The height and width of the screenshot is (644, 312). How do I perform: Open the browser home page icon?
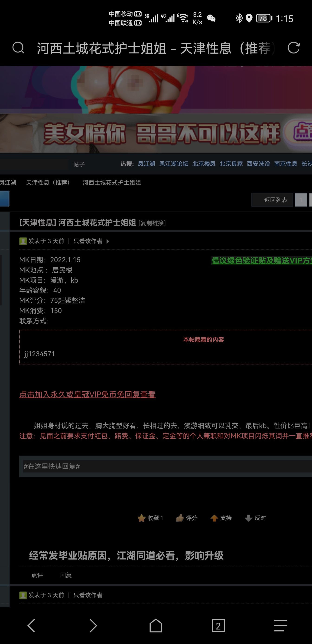156,625
